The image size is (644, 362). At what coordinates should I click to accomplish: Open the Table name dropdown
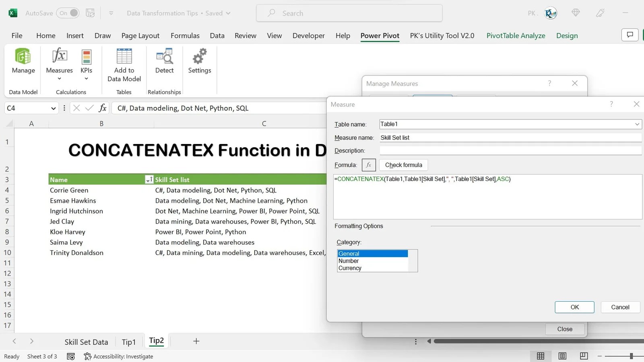pyautogui.click(x=637, y=124)
